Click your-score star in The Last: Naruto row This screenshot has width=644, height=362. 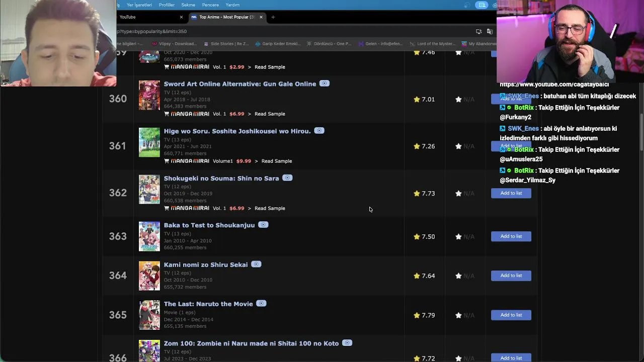point(458,315)
